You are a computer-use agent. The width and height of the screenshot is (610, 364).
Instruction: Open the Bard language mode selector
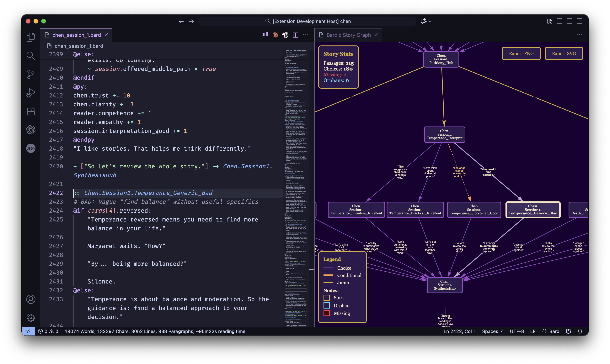coord(554,331)
